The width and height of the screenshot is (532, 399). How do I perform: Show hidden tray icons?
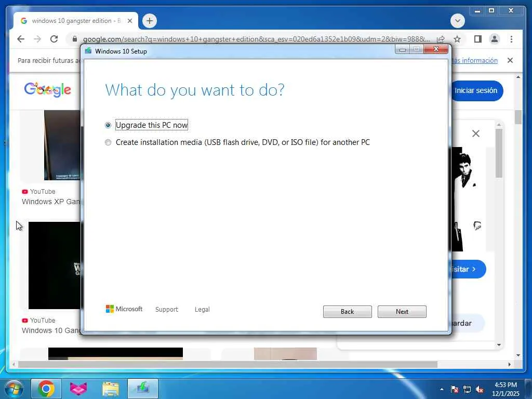[x=442, y=389]
